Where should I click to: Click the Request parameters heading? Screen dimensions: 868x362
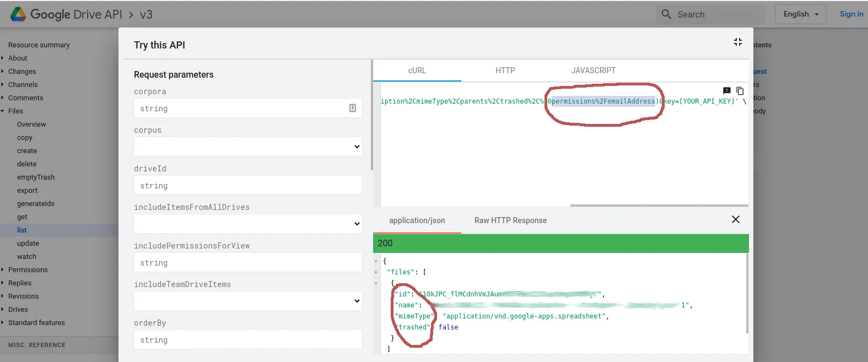(174, 74)
